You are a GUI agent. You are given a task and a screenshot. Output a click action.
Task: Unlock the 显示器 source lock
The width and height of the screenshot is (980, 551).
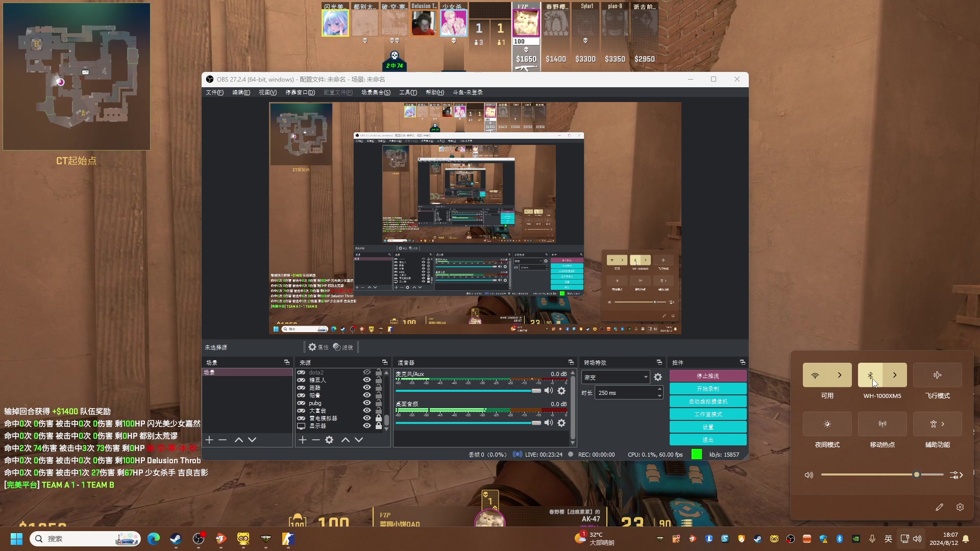(379, 426)
